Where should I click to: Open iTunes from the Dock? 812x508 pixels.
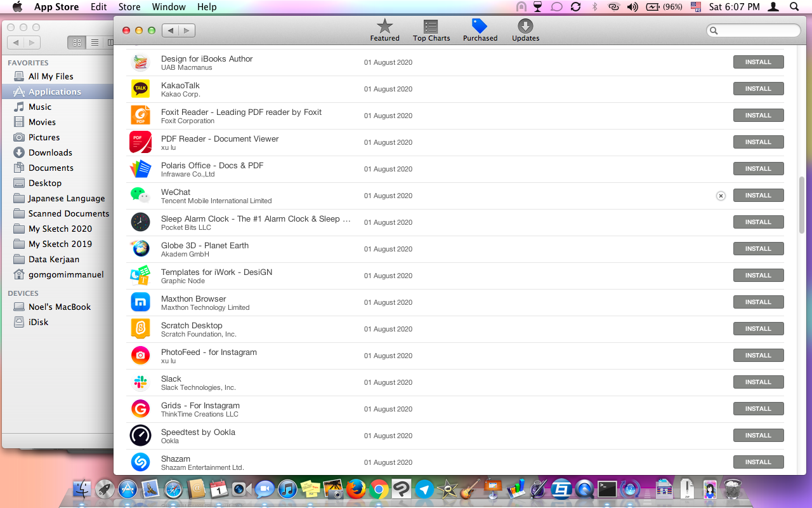287,489
